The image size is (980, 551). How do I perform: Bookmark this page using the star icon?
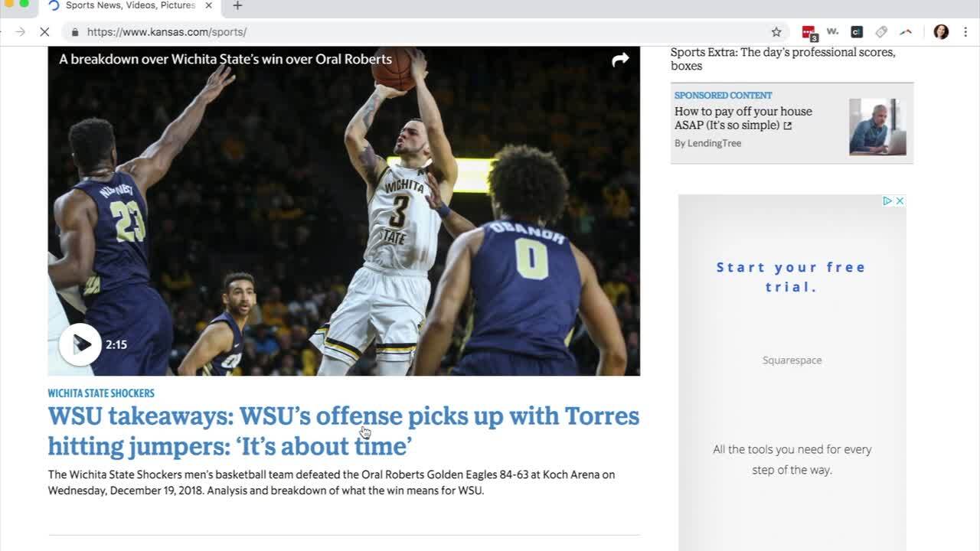(776, 32)
